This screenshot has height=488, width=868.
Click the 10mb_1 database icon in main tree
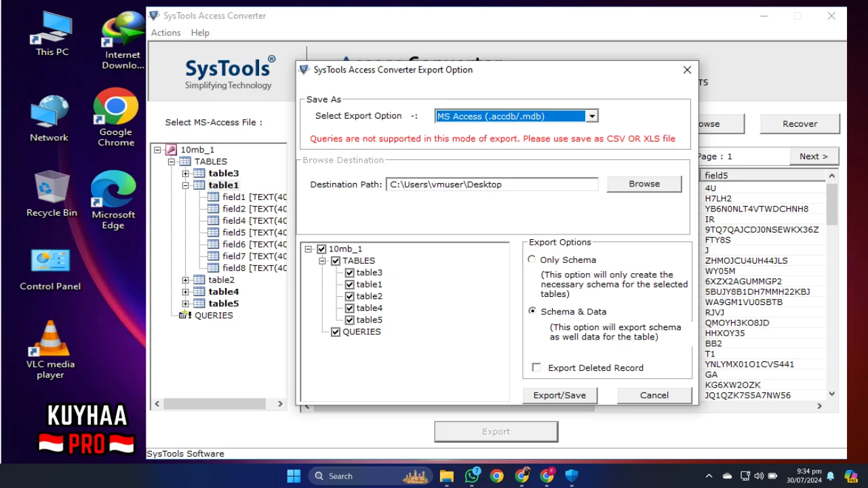coord(171,150)
